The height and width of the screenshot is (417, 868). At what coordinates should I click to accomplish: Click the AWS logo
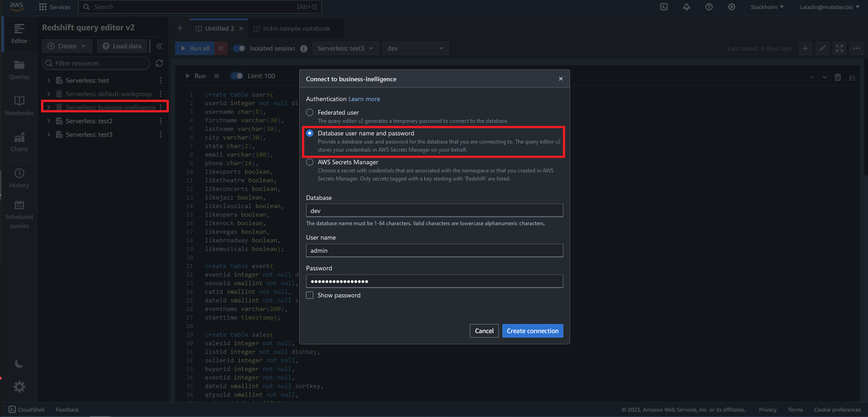click(16, 6)
